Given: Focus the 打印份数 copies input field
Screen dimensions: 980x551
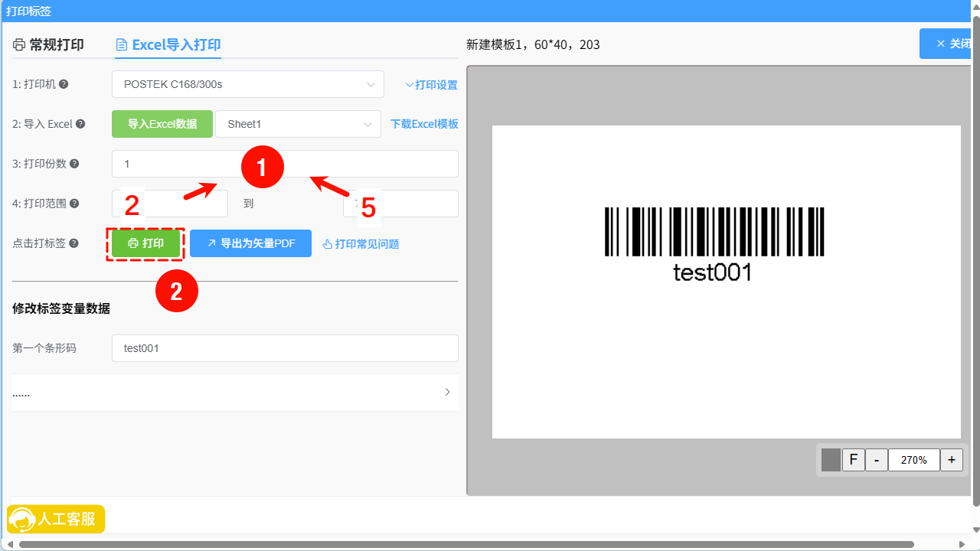Looking at the screenshot, I should [x=285, y=164].
